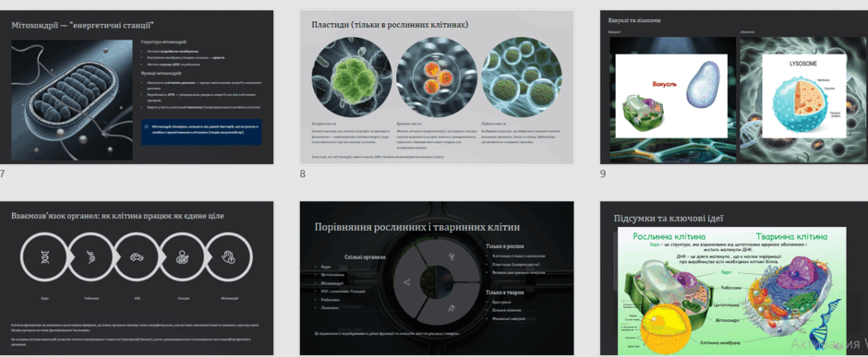
Task: Click the Хромопласти caption text
Action: click(410, 124)
